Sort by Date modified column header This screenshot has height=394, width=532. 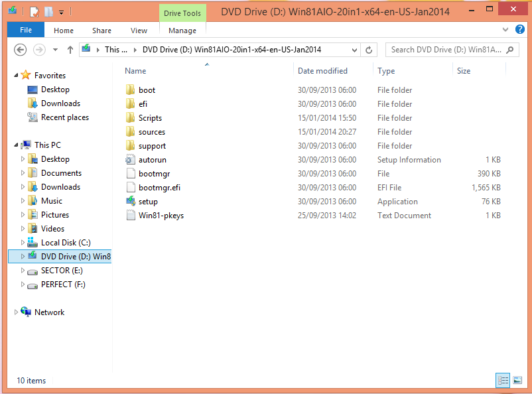(322, 71)
